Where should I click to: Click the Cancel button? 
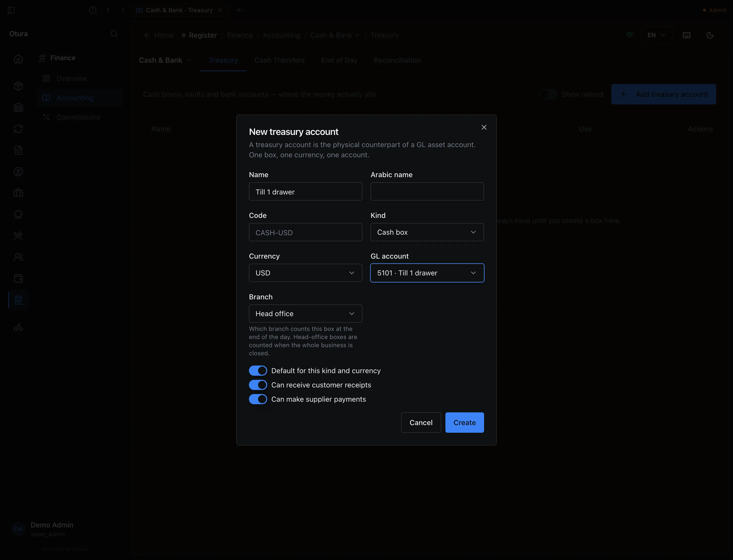pos(421,423)
